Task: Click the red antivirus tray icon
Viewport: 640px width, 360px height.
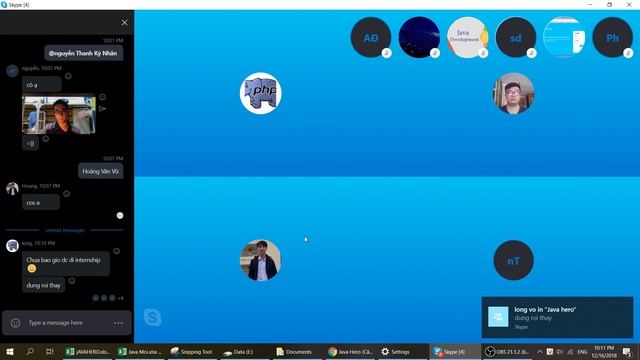Action: pos(550,351)
